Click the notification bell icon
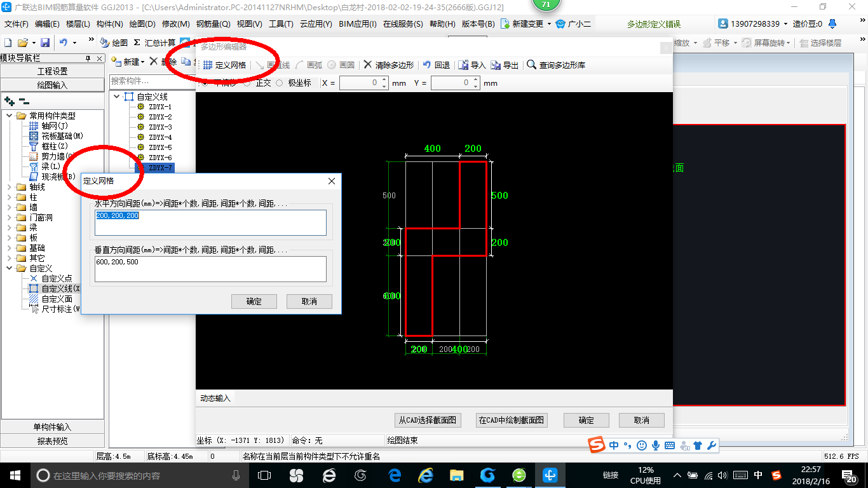Image resolution: width=868 pixels, height=488 pixels. tap(832, 24)
